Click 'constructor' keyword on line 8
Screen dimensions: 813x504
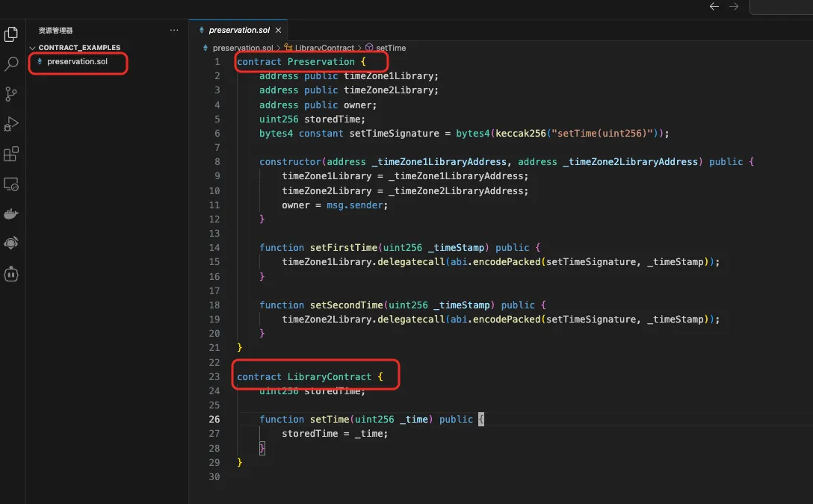(x=290, y=161)
